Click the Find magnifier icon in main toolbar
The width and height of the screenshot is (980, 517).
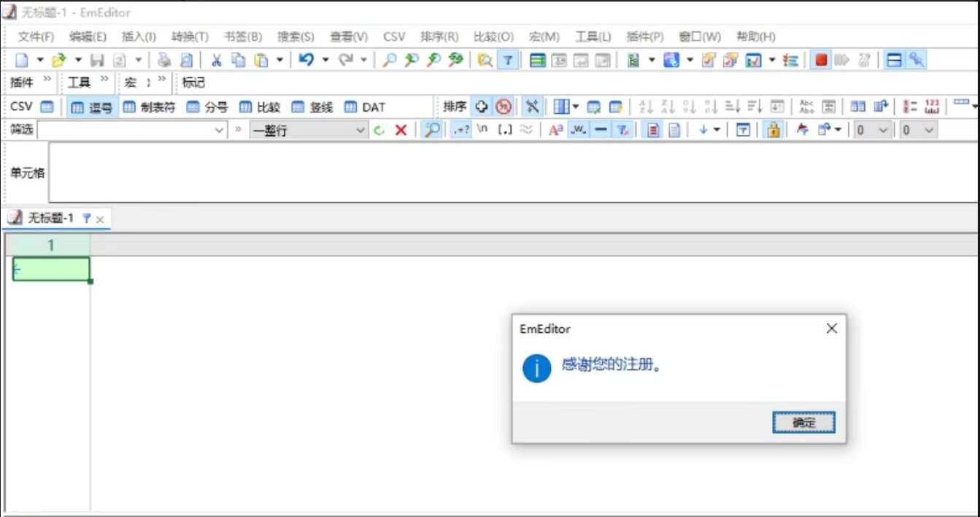click(390, 60)
